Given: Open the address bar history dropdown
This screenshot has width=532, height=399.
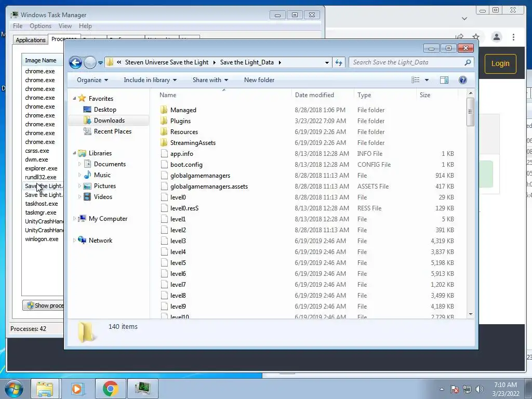Looking at the screenshot, I should click(327, 62).
